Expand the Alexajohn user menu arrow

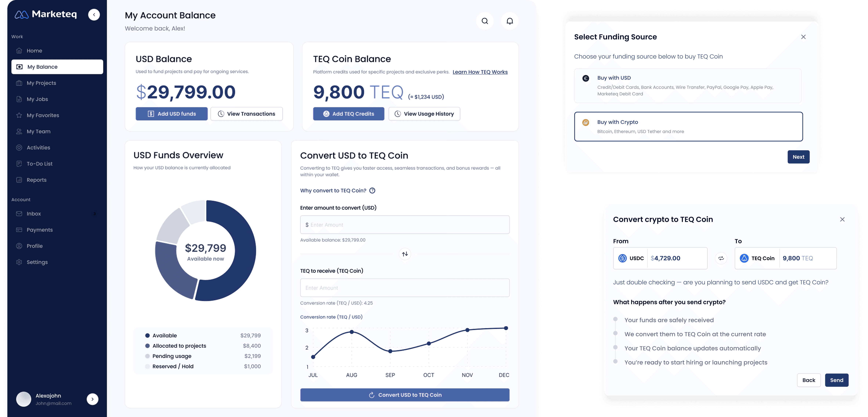[92, 399]
